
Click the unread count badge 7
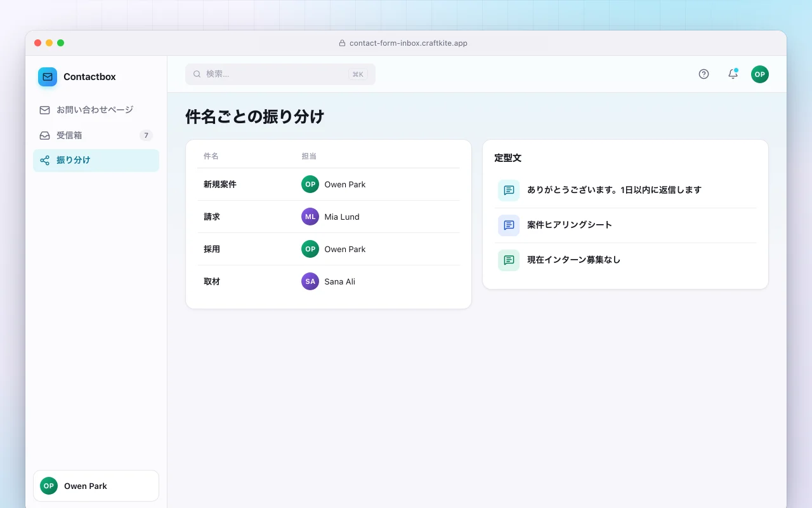tap(147, 135)
